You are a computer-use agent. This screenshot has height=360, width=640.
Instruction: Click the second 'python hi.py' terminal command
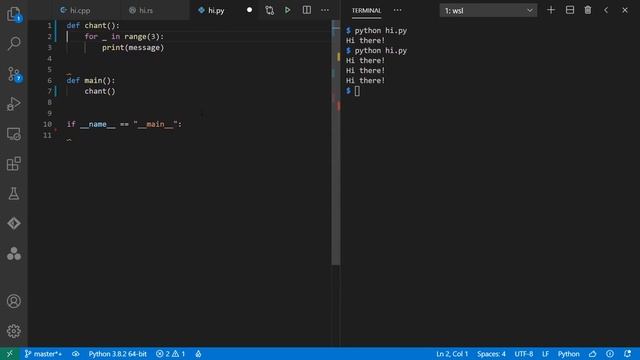(380, 51)
